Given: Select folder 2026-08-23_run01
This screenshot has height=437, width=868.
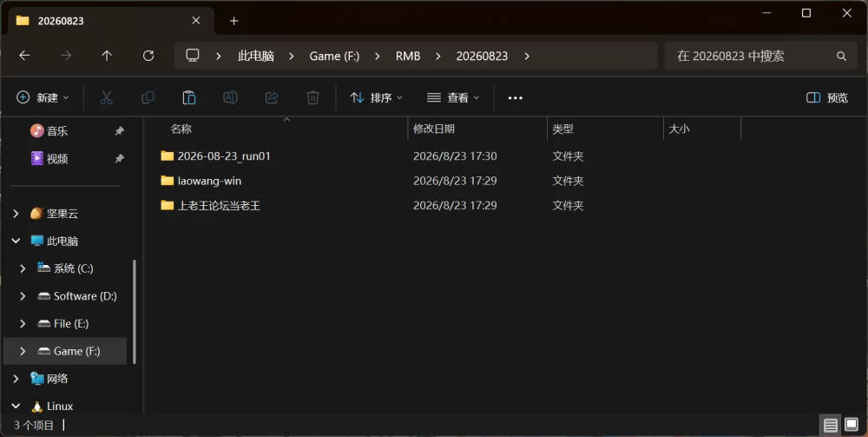Looking at the screenshot, I should [224, 156].
